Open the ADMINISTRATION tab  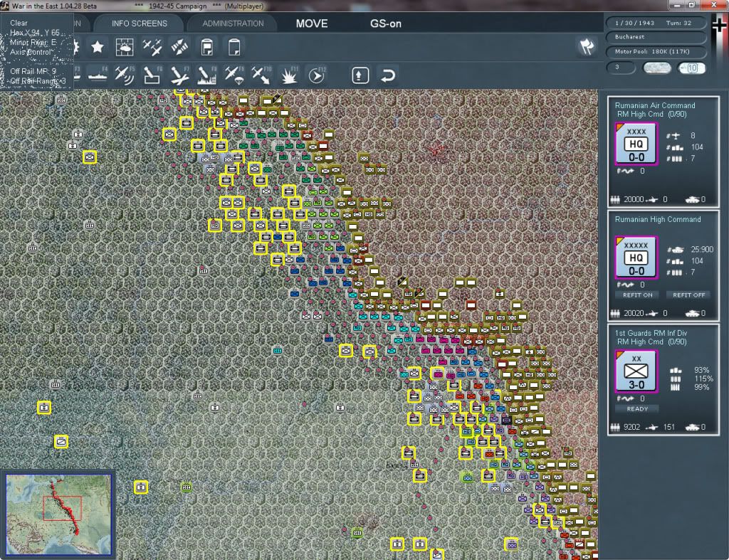[233, 23]
